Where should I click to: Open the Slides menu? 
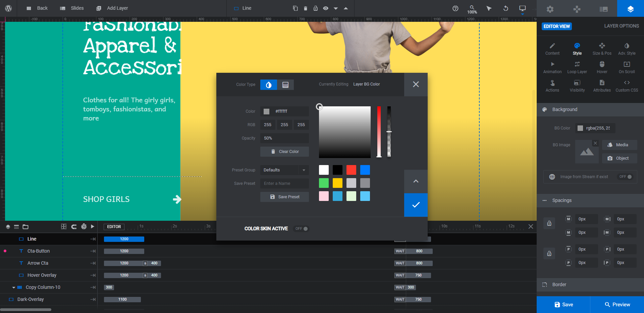click(72, 8)
